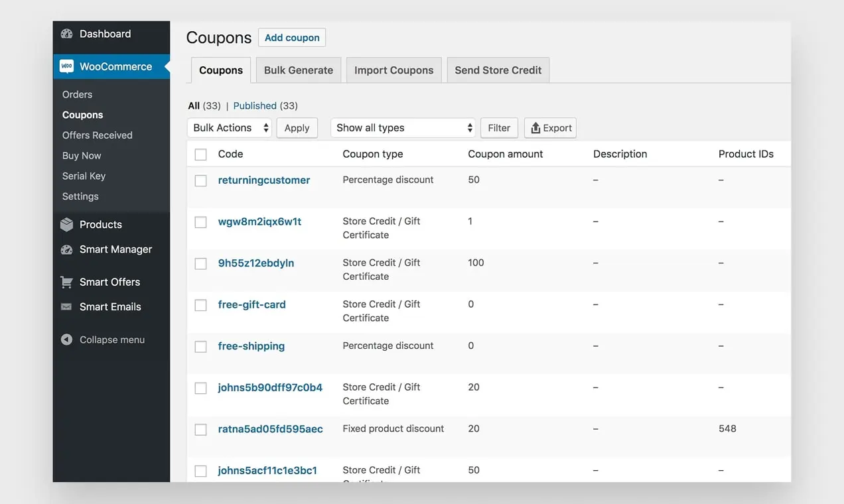The height and width of the screenshot is (504, 844).
Task: Check the box for wgw8m2iqx6w1t
Action: [200, 222]
